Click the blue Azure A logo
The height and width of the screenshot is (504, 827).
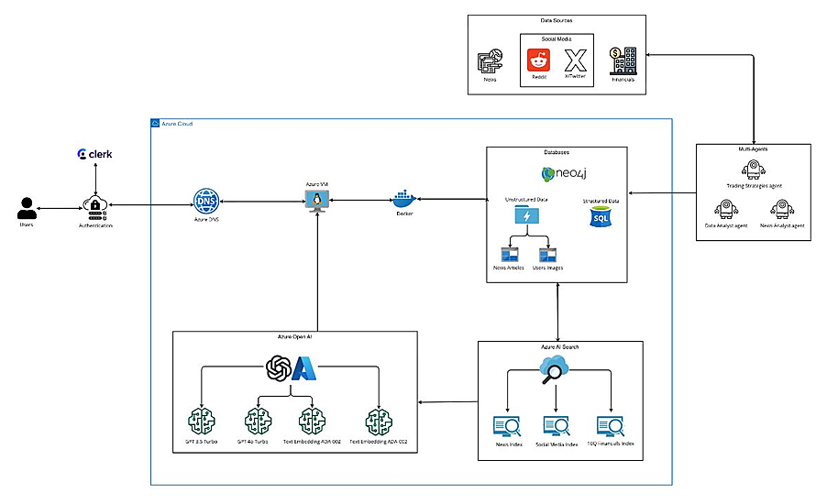coord(304,368)
